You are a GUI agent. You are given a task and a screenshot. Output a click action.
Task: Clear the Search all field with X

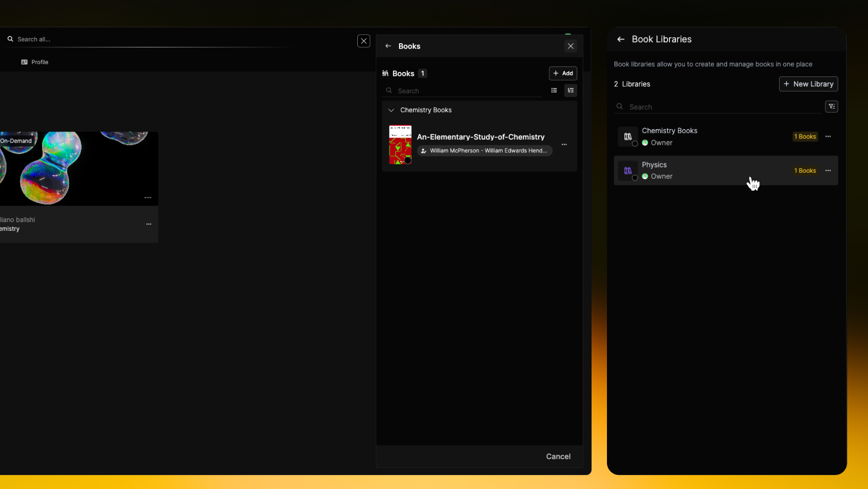tap(364, 41)
